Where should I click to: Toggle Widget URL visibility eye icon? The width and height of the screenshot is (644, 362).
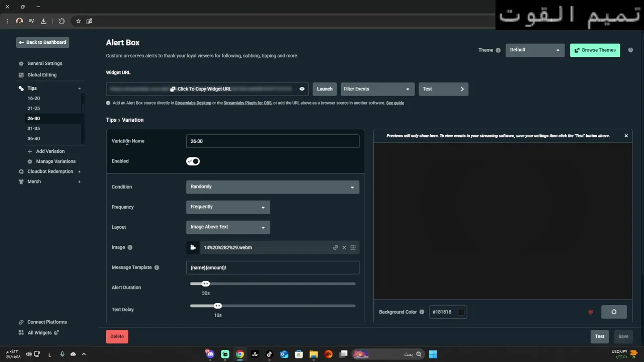pos(302,89)
